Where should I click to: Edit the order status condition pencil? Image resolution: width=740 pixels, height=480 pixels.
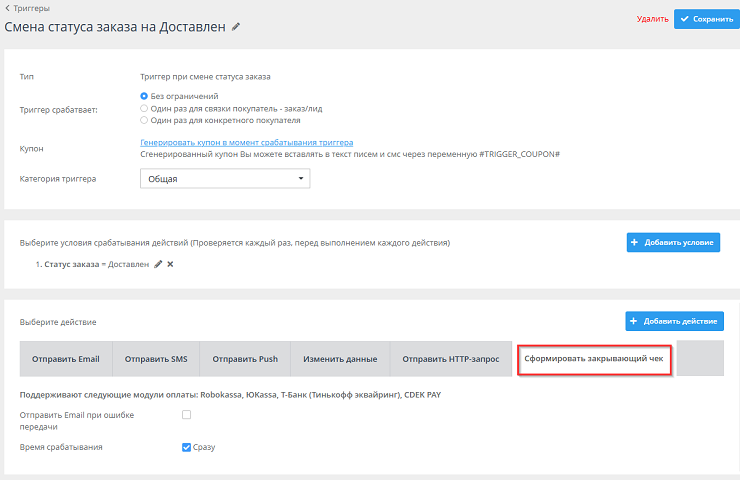(x=158, y=264)
